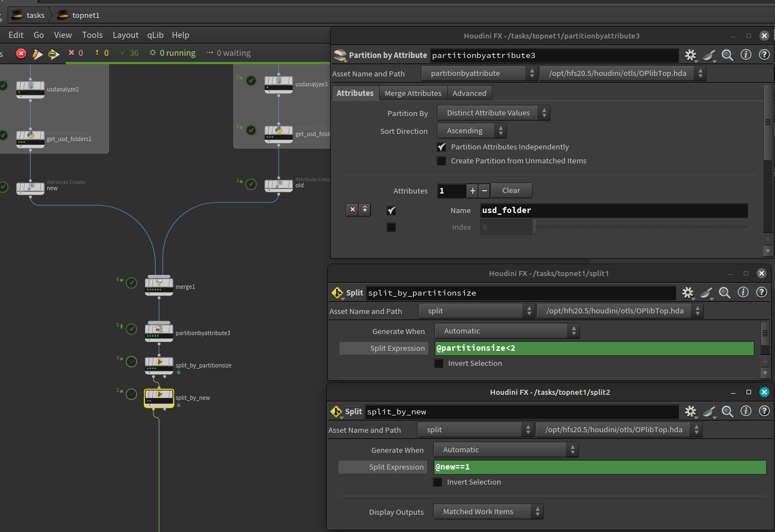The image size is (775, 532).
Task: Open Sort Direction Ascending dropdown
Action: pos(472,130)
